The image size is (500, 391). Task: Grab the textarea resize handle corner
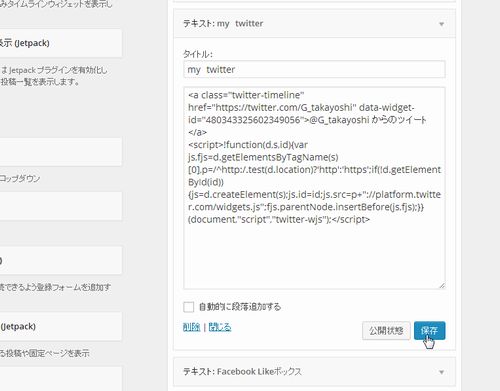coord(442,285)
